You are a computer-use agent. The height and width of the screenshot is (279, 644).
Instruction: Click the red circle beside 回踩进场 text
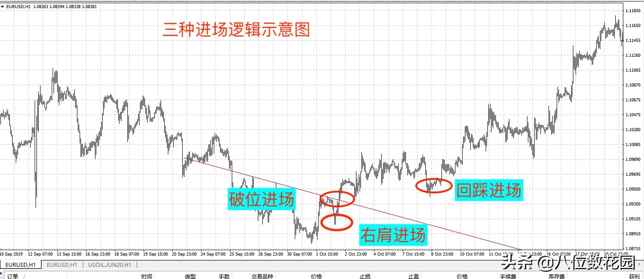[x=435, y=185]
